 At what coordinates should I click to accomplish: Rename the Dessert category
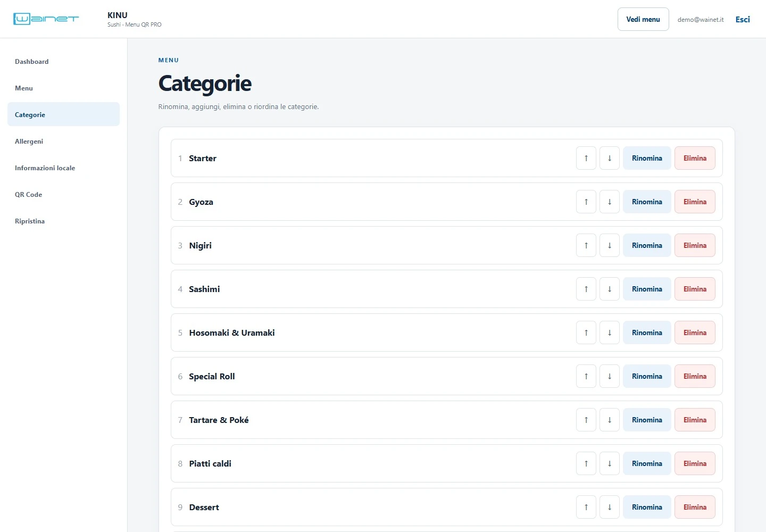pyautogui.click(x=647, y=507)
